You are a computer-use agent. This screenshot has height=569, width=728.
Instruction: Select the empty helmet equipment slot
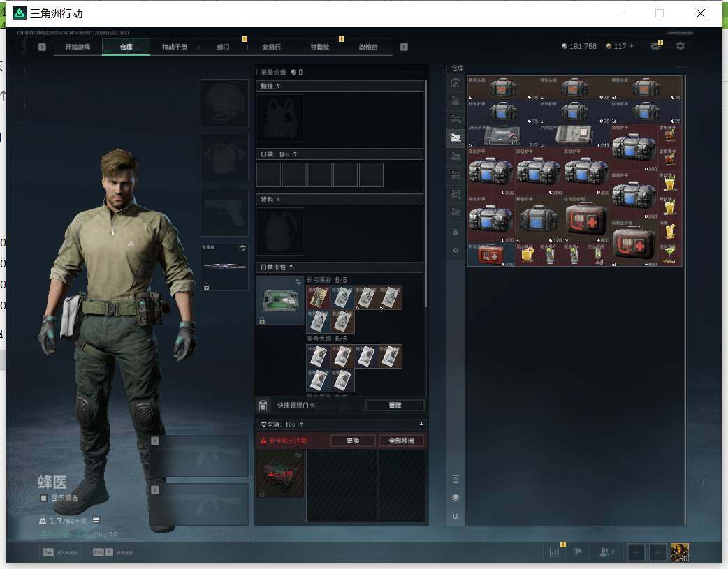[224, 103]
